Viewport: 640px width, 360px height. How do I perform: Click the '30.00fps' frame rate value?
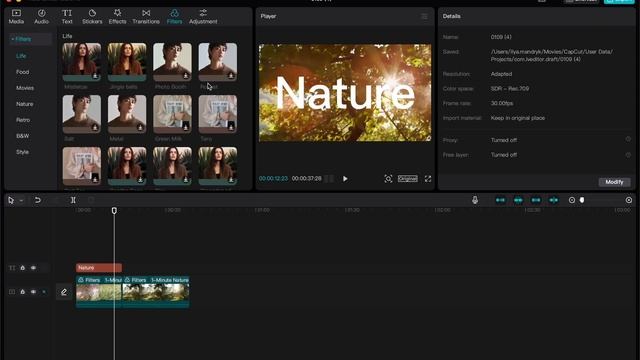tap(502, 103)
